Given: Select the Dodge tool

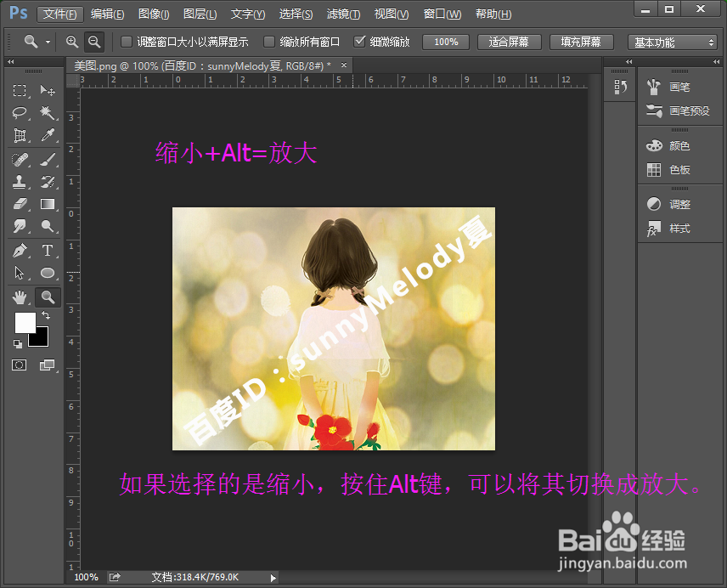Looking at the screenshot, I should coord(48,226).
